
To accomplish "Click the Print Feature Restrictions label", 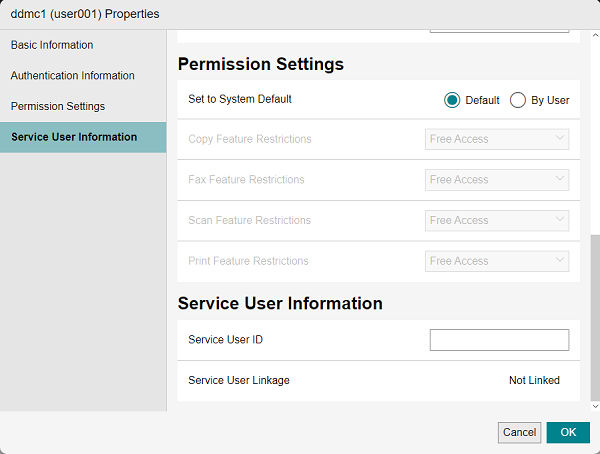I will 248,261.
